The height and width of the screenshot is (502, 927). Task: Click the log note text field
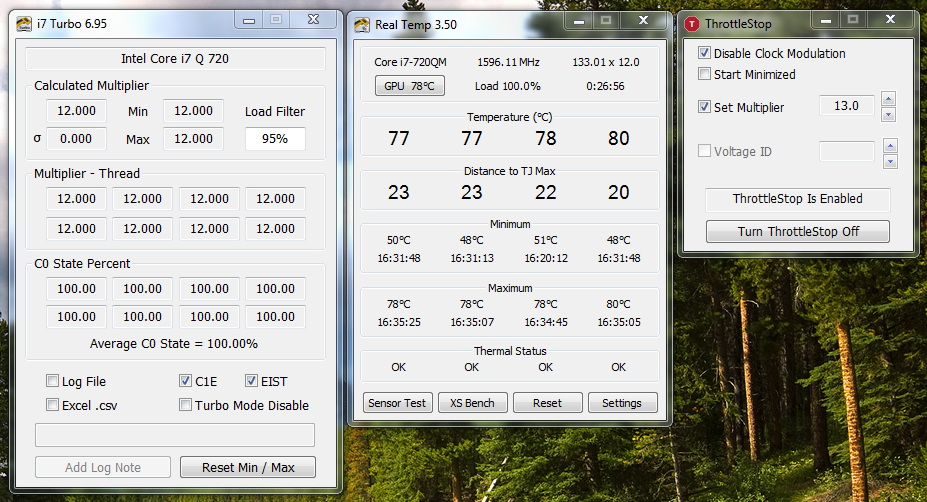point(175,435)
